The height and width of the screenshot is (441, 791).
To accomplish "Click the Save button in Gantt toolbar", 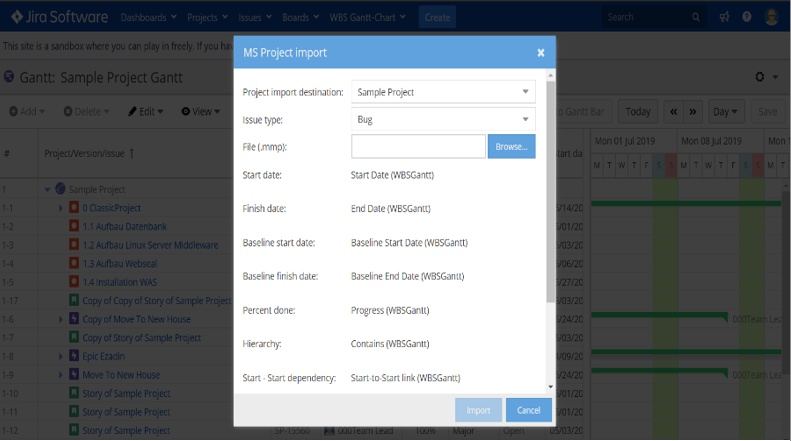I will tap(767, 112).
